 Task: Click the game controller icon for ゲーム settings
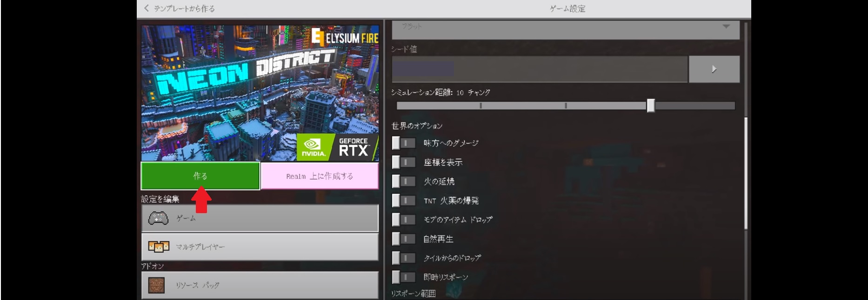click(158, 218)
